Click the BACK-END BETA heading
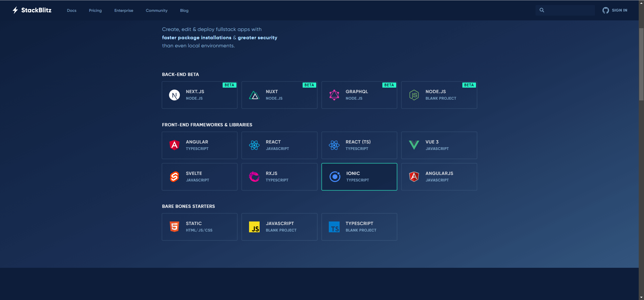Screen dimensions: 644x300 pyautogui.click(x=180, y=74)
